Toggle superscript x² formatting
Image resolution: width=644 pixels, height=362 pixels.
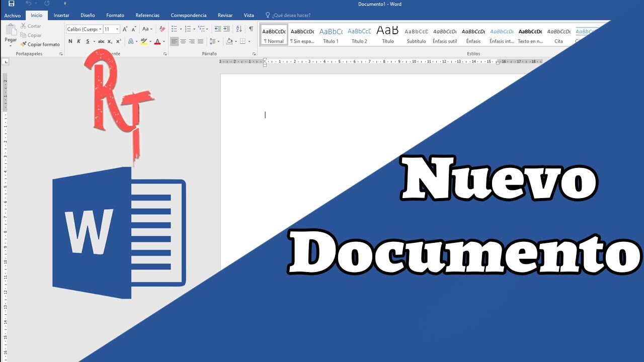click(118, 41)
